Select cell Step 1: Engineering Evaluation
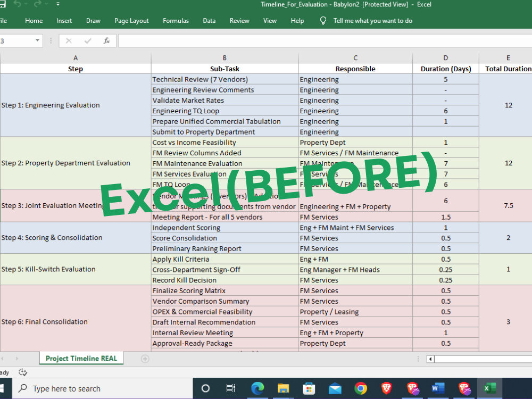The width and height of the screenshot is (532, 399). [76, 105]
